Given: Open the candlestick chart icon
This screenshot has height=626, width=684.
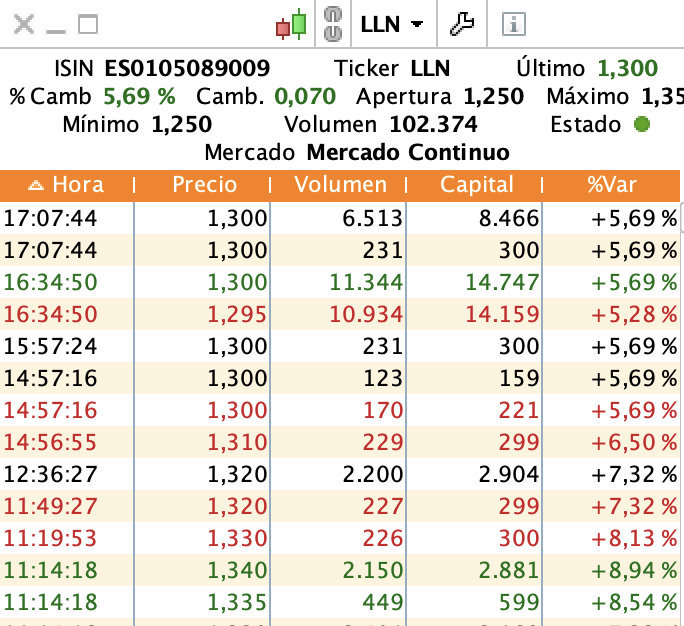Looking at the screenshot, I should (291, 24).
